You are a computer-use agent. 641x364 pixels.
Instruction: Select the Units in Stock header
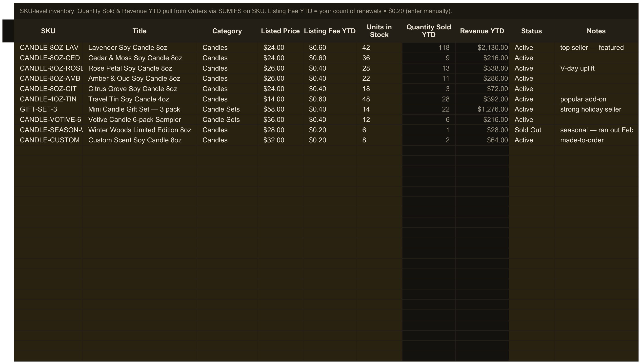pos(379,31)
